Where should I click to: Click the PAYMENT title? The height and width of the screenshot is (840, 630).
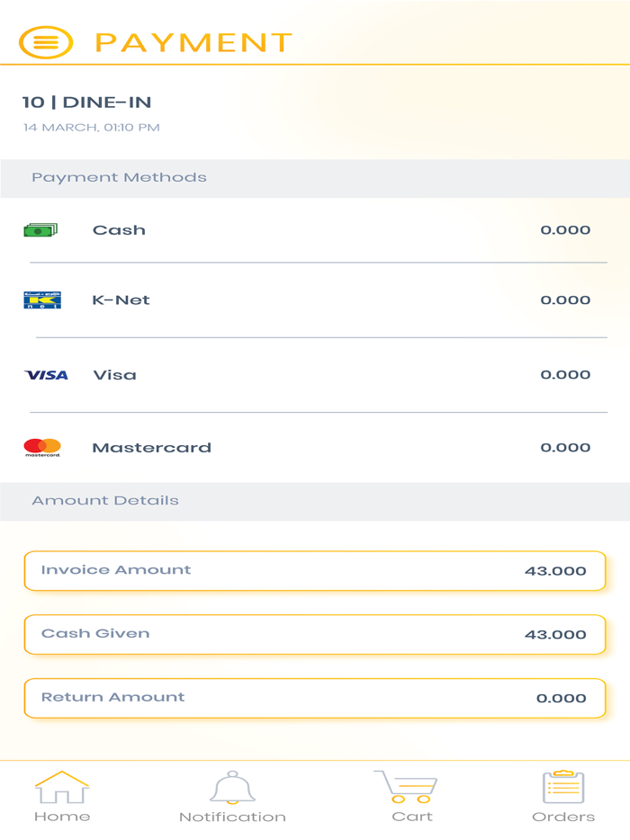click(193, 41)
